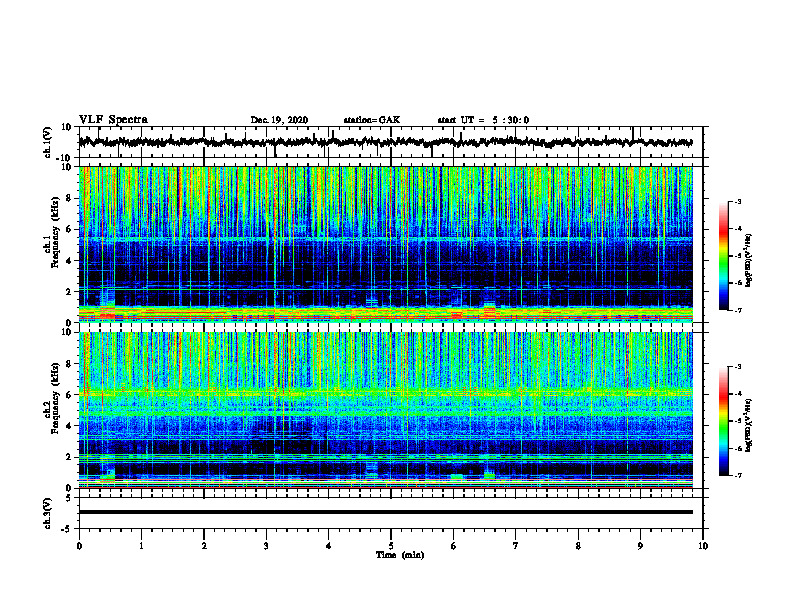Image resolution: width=792 pixels, height=612 pixels.
Task: Click the "2" minute tick label on time axis
Action: pyautogui.click(x=204, y=546)
